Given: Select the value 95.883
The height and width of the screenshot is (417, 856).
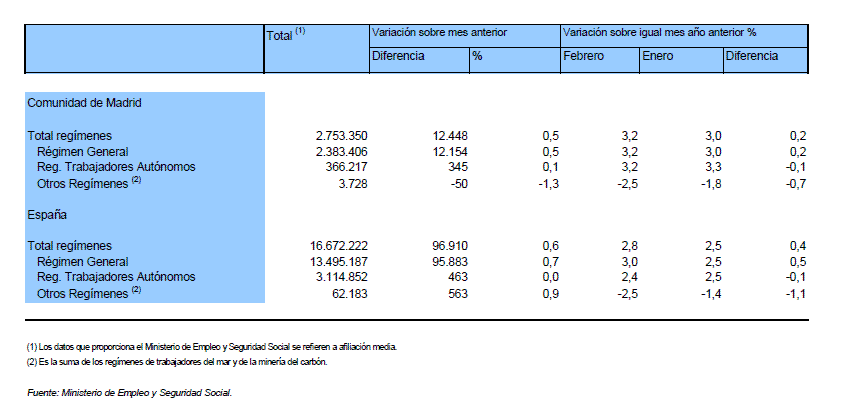Looking at the screenshot, I should (x=450, y=261).
